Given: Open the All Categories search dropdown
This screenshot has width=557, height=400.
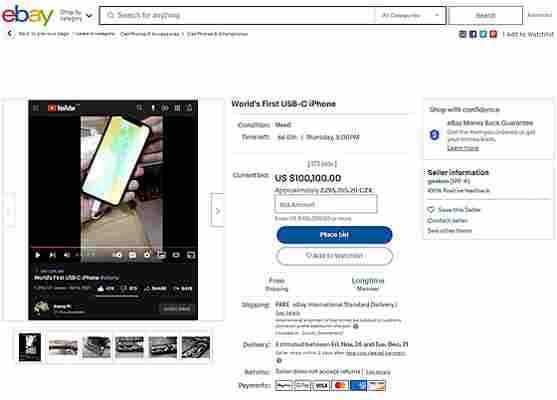Looking at the screenshot, I should pos(410,15).
